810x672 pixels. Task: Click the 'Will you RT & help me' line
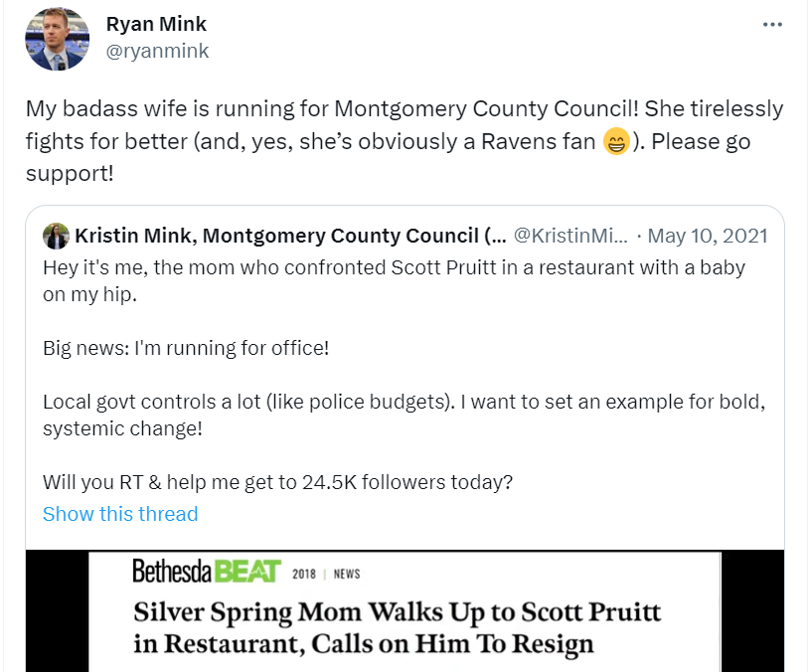click(x=277, y=482)
